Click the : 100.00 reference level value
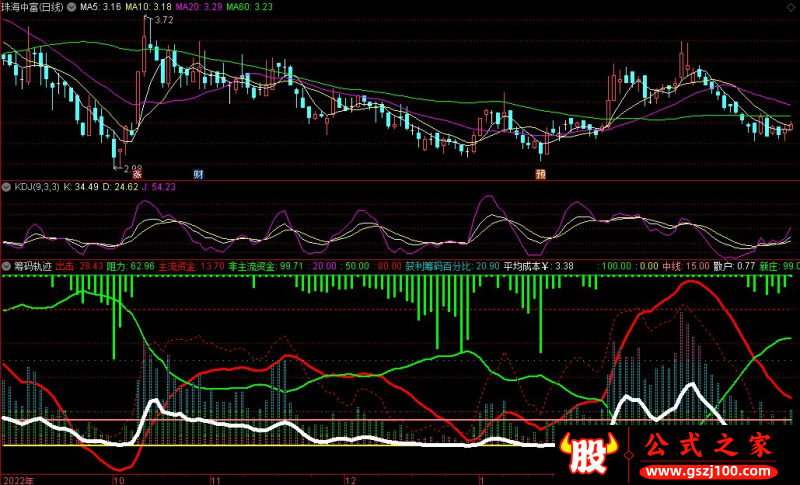The height and width of the screenshot is (485, 800). (x=614, y=266)
